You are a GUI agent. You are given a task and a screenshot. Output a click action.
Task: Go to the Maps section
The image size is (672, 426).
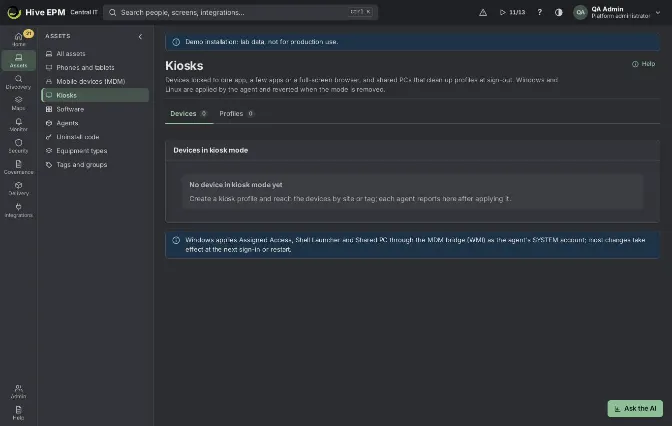click(18, 103)
